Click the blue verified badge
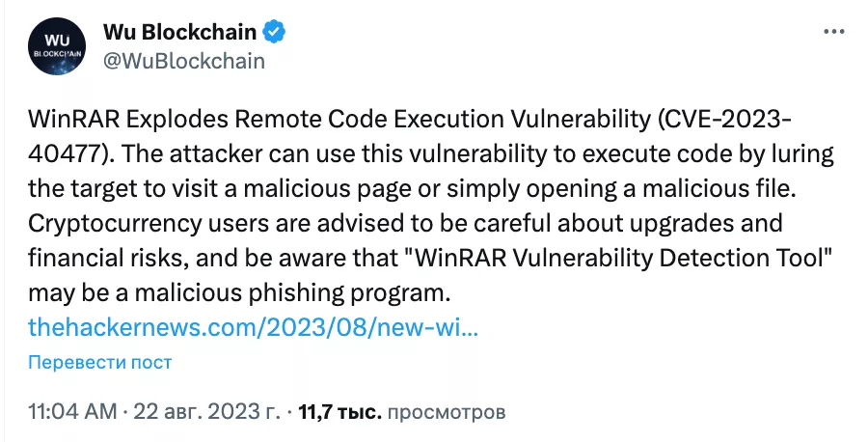Image resolution: width=868 pixels, height=442 pixels. click(x=276, y=32)
